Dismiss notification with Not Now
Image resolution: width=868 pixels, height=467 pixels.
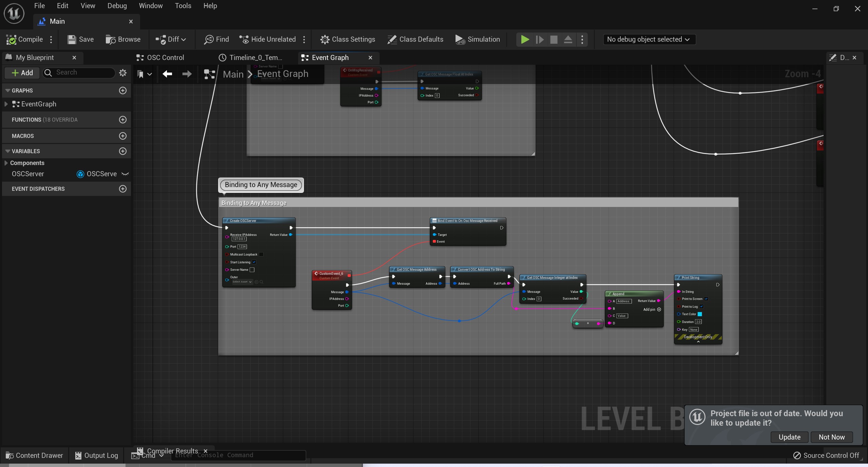coord(832,437)
